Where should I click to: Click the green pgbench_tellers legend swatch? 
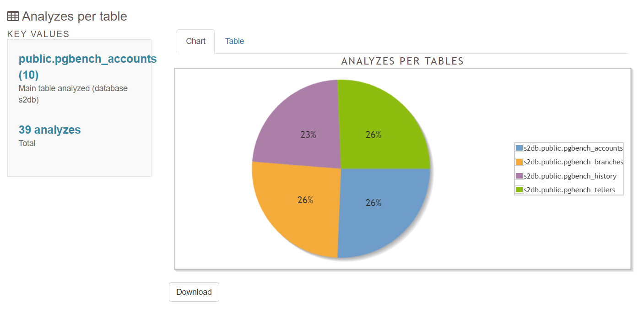(519, 190)
